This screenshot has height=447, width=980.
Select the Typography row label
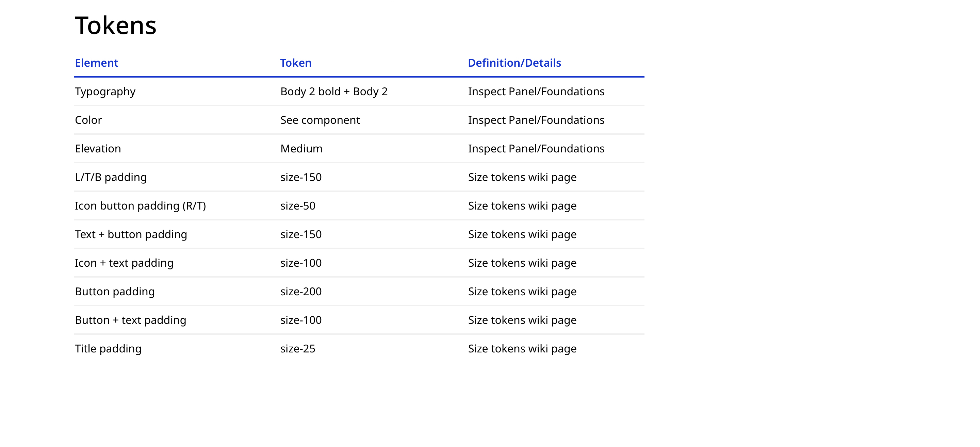(105, 92)
